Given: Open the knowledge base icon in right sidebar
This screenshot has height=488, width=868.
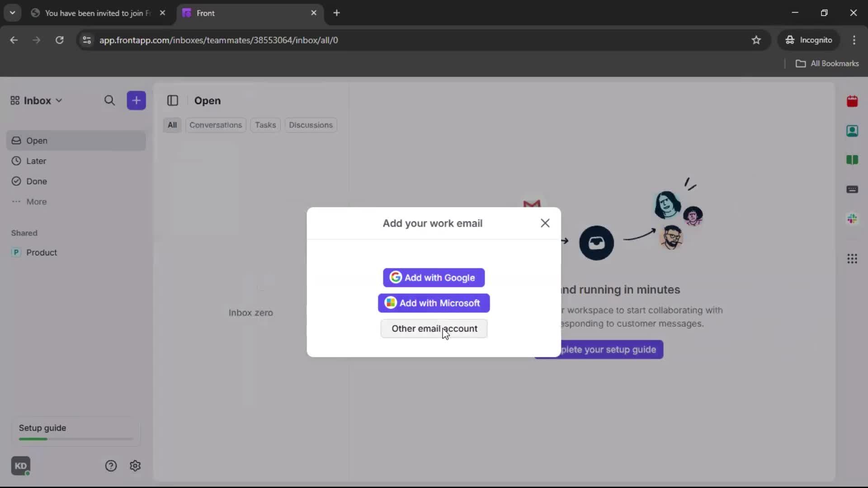Looking at the screenshot, I should tap(853, 160).
